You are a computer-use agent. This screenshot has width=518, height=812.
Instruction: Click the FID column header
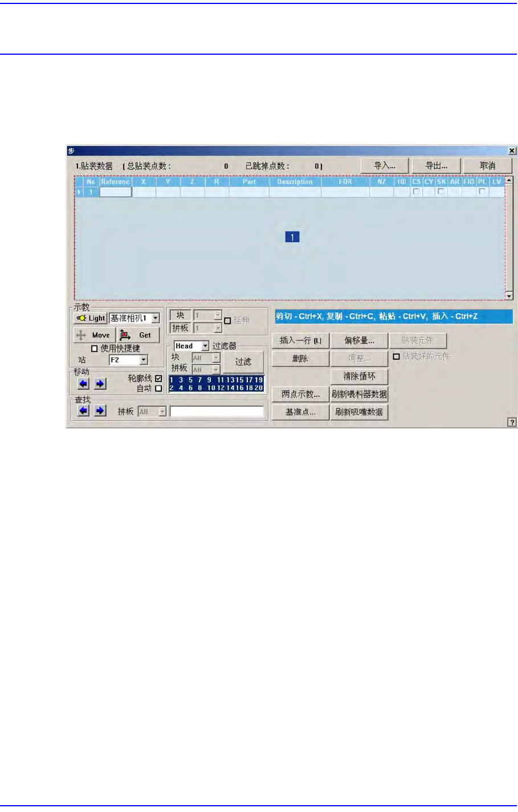tap(468, 182)
